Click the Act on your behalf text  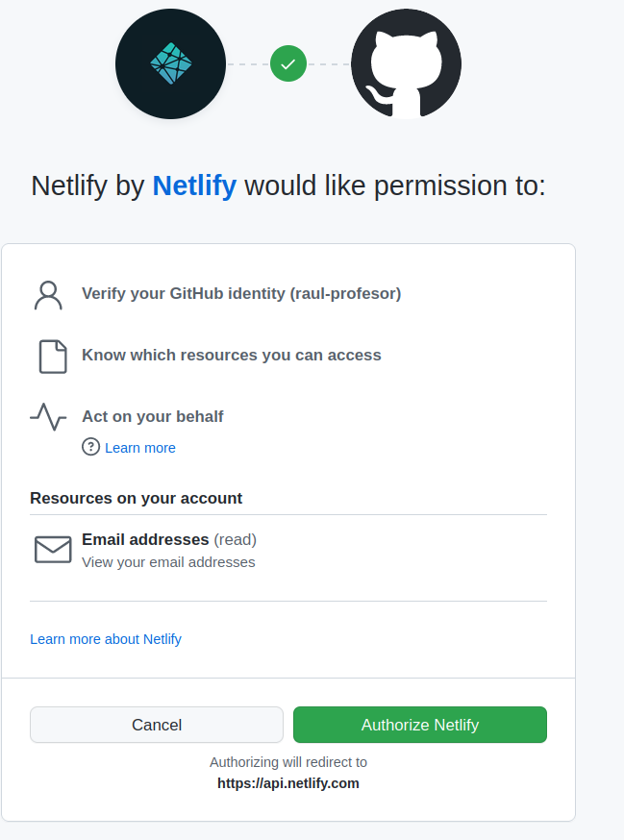pyautogui.click(x=153, y=416)
